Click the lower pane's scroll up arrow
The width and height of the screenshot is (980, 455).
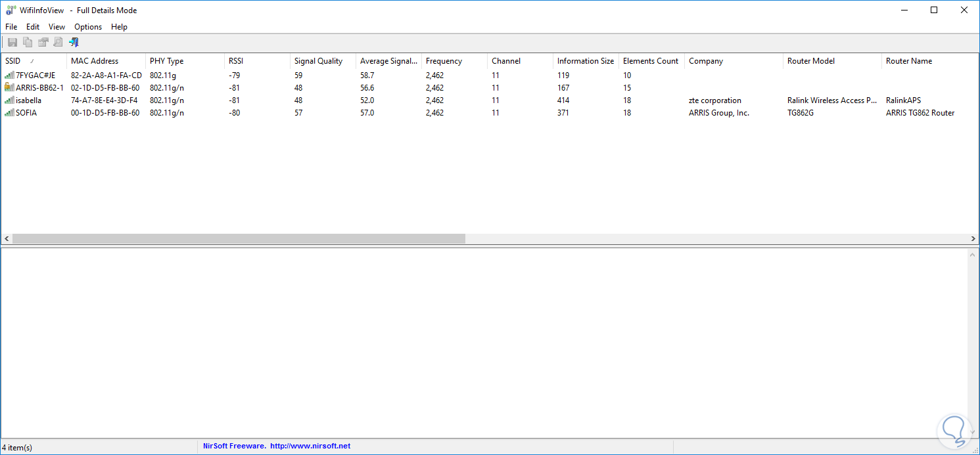[x=973, y=254]
